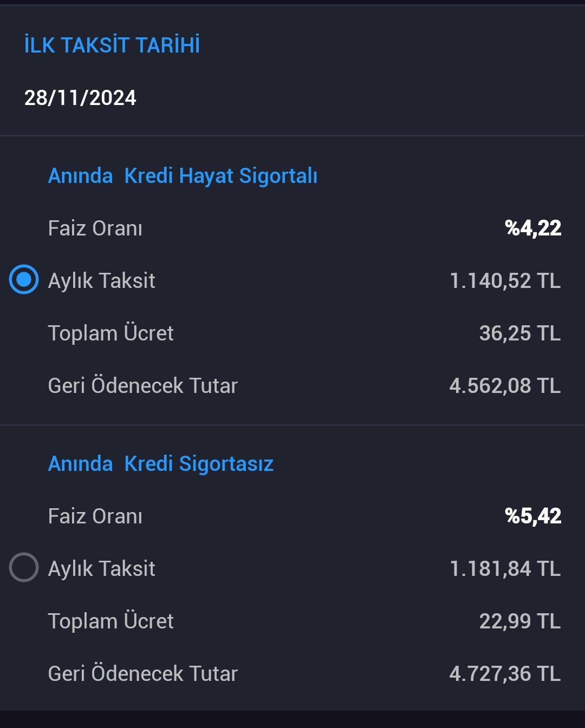Tap Faiz Oranı label under Sigortasız
585x728 pixels.
[x=95, y=516]
